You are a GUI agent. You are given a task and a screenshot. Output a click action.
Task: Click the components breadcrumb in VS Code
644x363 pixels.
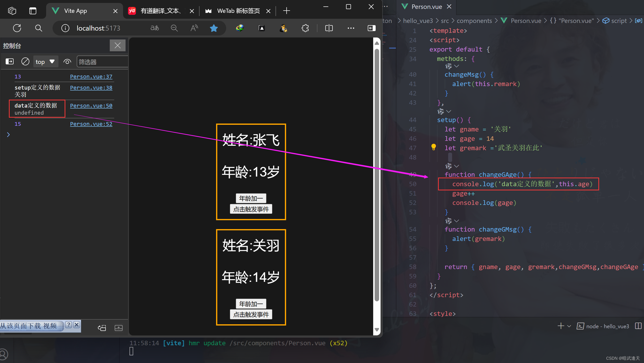(x=474, y=21)
